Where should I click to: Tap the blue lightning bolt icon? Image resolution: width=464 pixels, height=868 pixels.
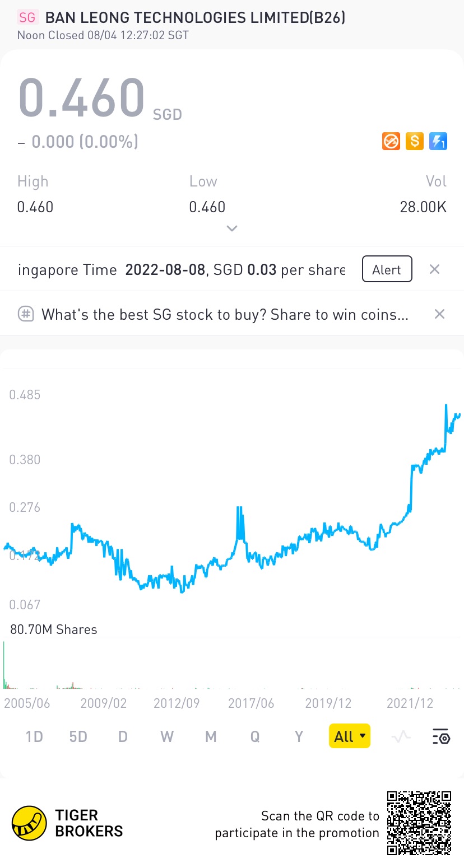438,141
